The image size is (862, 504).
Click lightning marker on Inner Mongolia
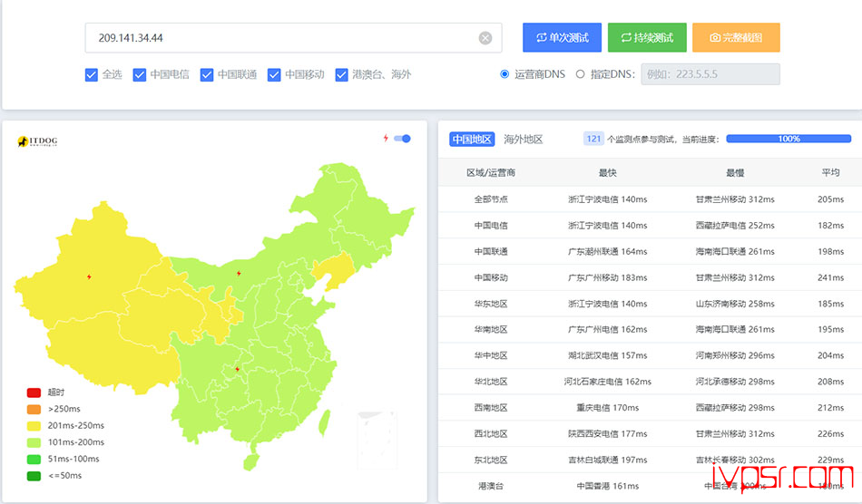pos(239,273)
